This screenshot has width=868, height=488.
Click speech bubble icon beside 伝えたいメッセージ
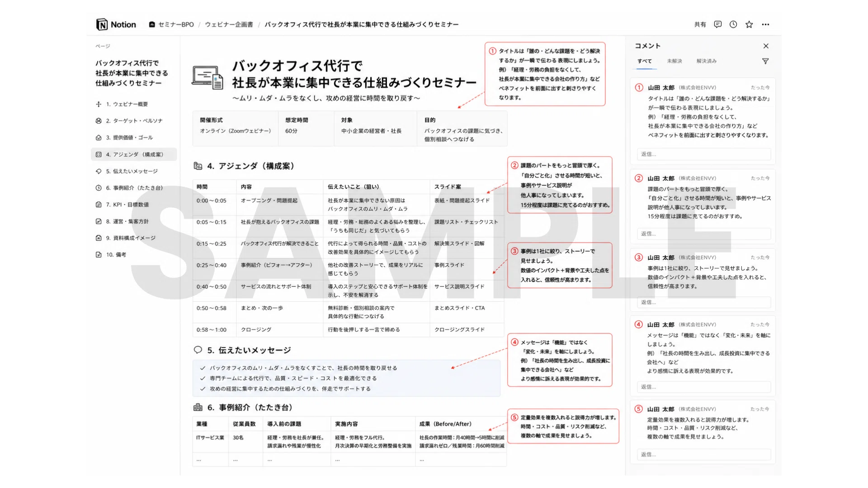pos(198,350)
